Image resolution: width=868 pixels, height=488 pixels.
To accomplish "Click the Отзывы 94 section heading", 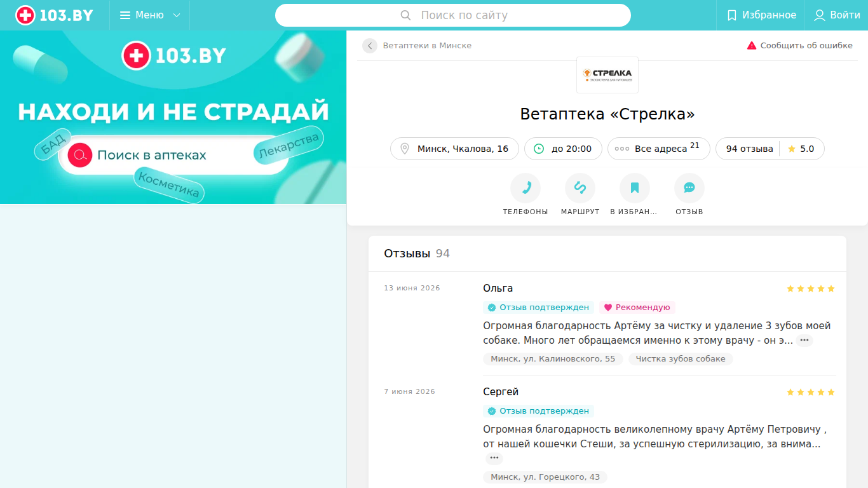I will coord(417,254).
